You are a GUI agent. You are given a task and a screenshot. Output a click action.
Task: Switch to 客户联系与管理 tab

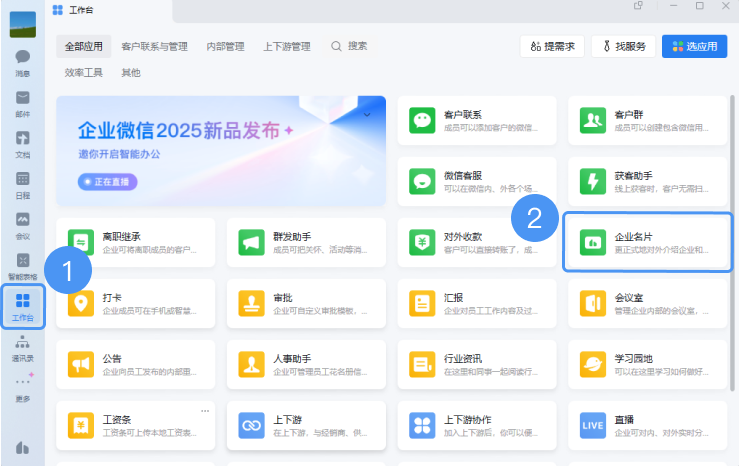(155, 47)
